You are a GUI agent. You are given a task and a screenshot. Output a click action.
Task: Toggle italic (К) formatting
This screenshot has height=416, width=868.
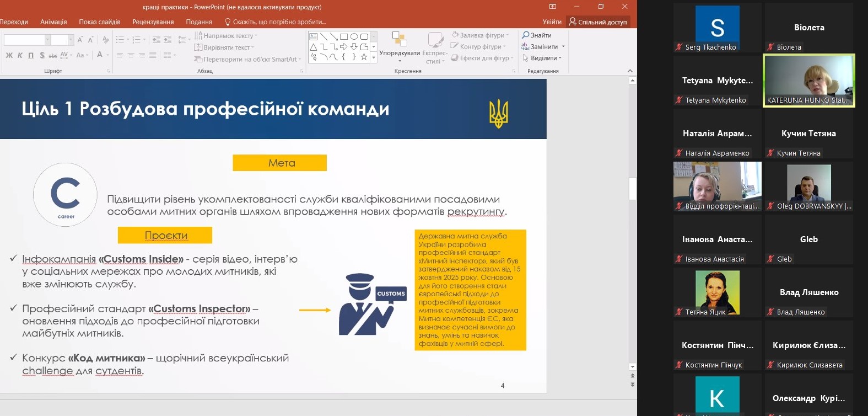point(20,55)
